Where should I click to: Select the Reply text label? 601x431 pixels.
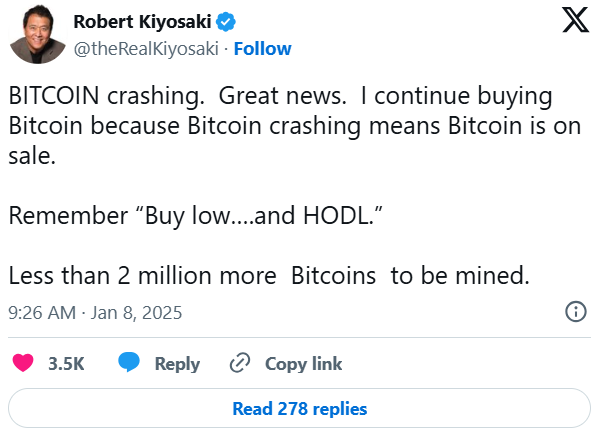pos(177,364)
